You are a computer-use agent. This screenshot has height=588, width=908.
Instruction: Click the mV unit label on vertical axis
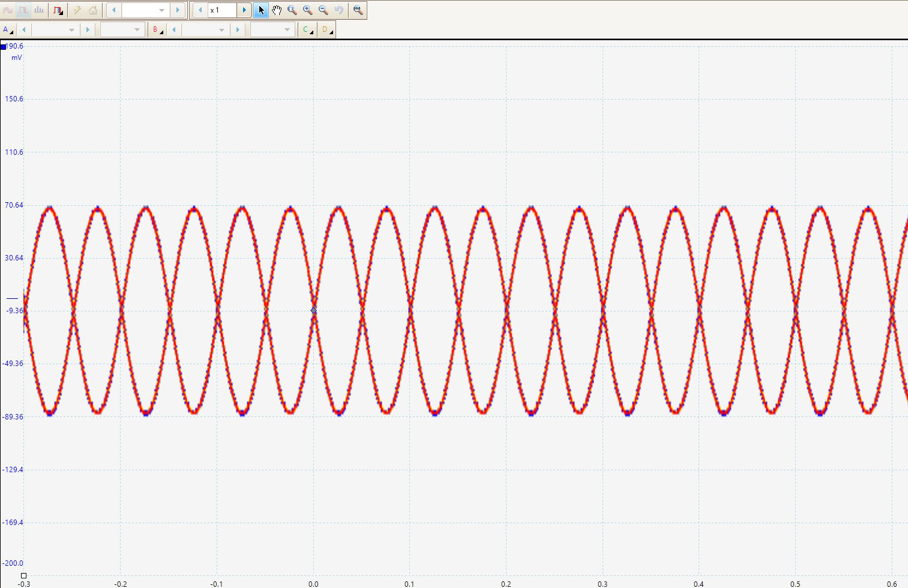pos(17,58)
